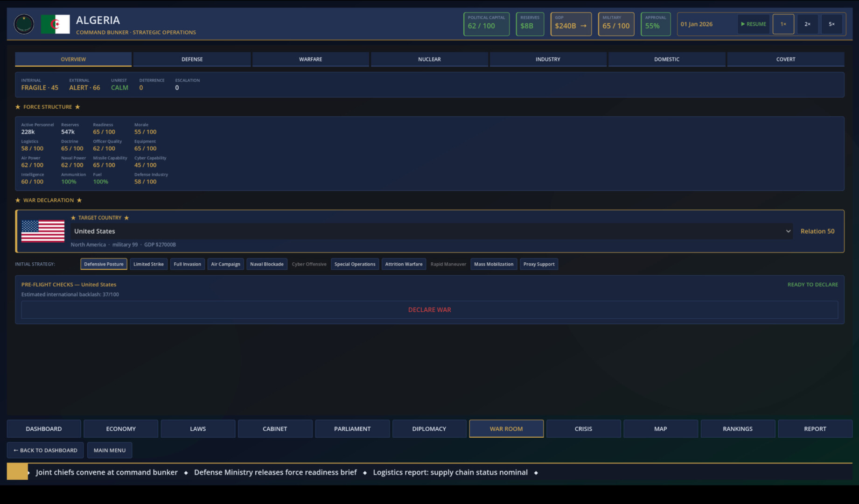The width and height of the screenshot is (859, 504).
Task: Resume the game simulation
Action: pos(754,24)
